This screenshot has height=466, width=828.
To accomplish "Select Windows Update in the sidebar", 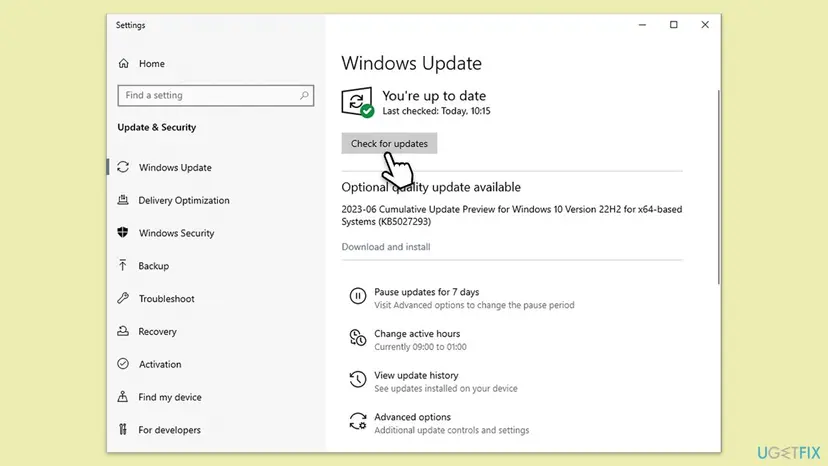I will 175,167.
